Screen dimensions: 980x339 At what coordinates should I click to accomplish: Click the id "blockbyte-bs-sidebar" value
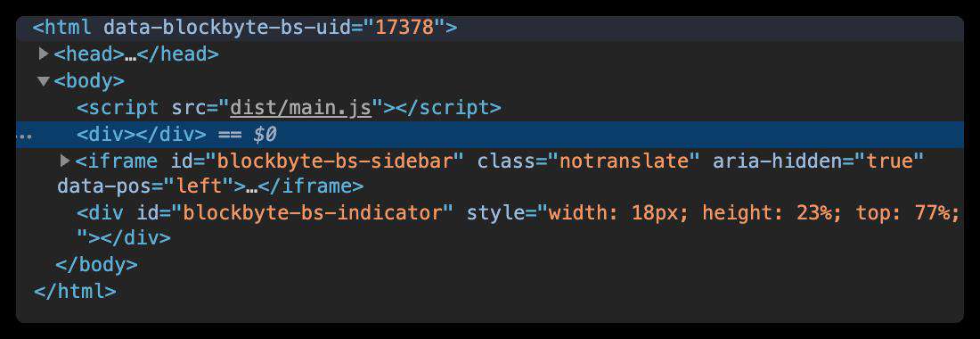pyautogui.click(x=334, y=161)
